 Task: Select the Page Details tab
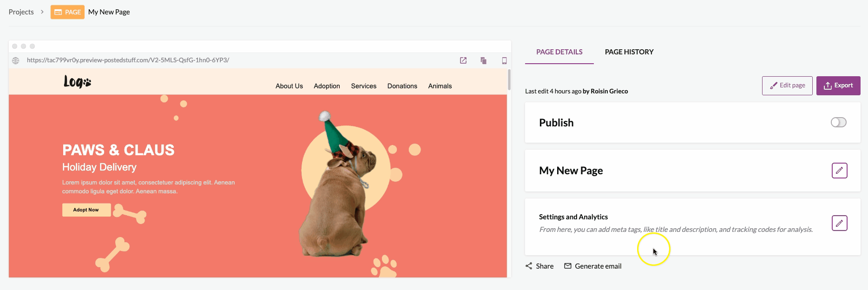pyautogui.click(x=559, y=52)
